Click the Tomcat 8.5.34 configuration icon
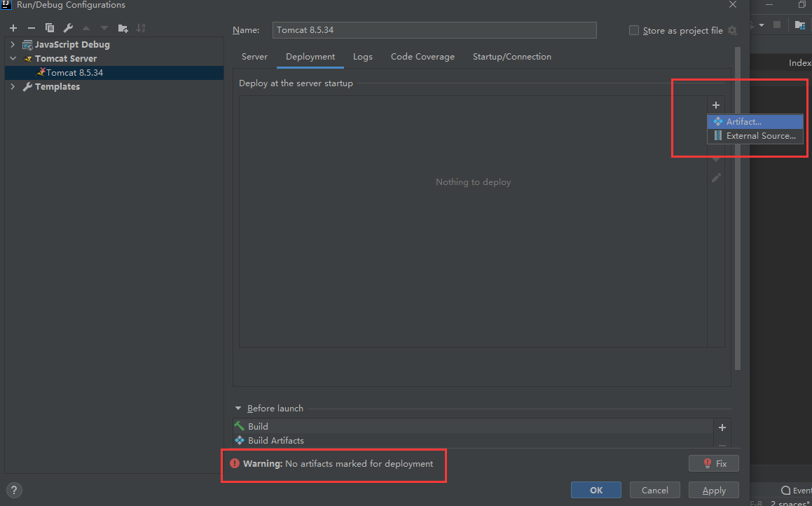The image size is (812, 506). tap(41, 72)
